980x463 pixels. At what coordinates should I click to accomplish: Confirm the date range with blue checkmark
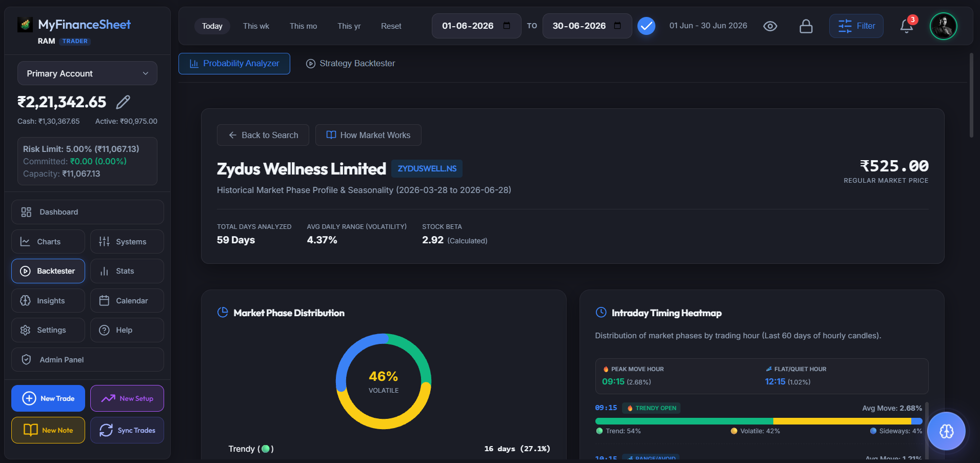point(646,26)
